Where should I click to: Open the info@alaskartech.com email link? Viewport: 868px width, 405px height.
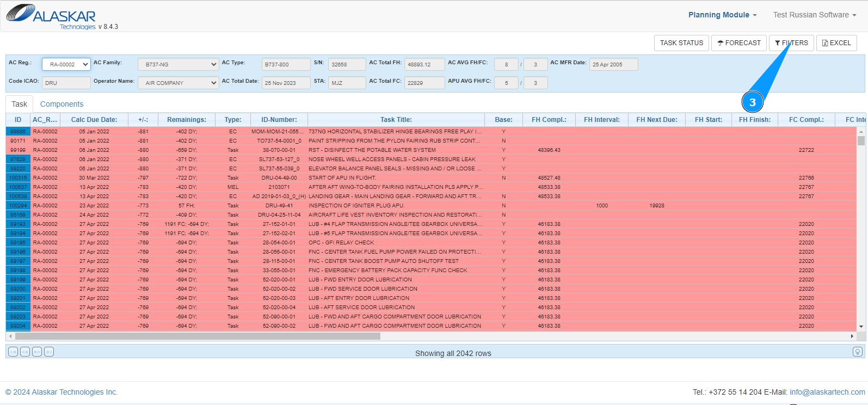(827, 392)
